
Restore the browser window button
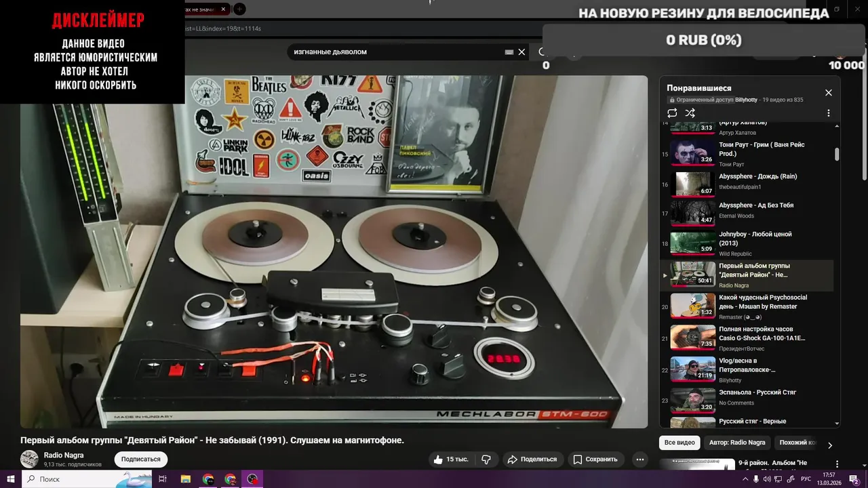coord(837,9)
